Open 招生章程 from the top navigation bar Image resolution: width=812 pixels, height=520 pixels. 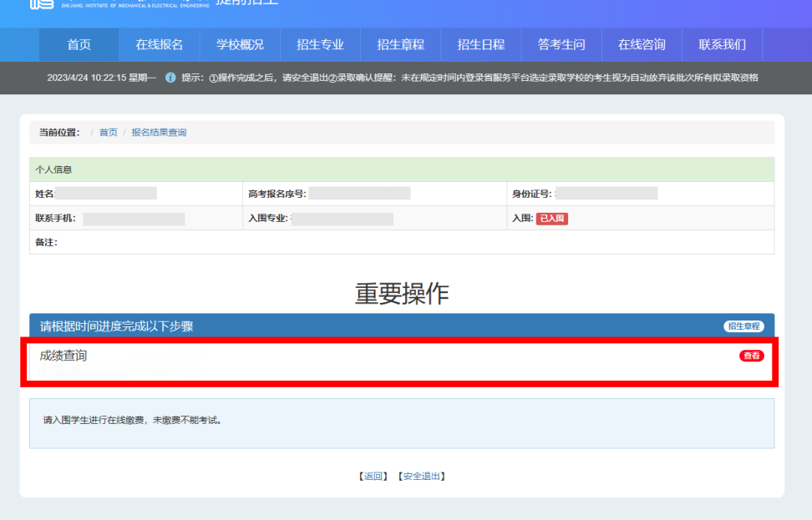tap(400, 45)
